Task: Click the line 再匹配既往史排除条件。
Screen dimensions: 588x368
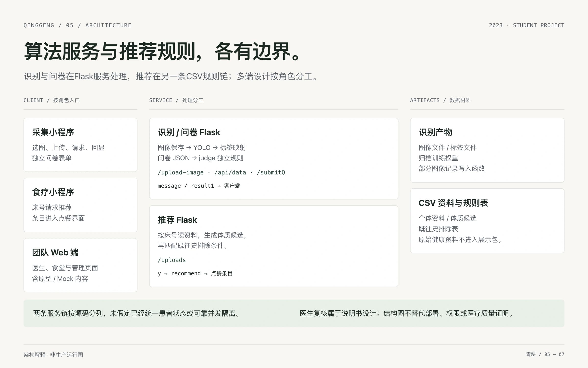Action: tap(193, 246)
